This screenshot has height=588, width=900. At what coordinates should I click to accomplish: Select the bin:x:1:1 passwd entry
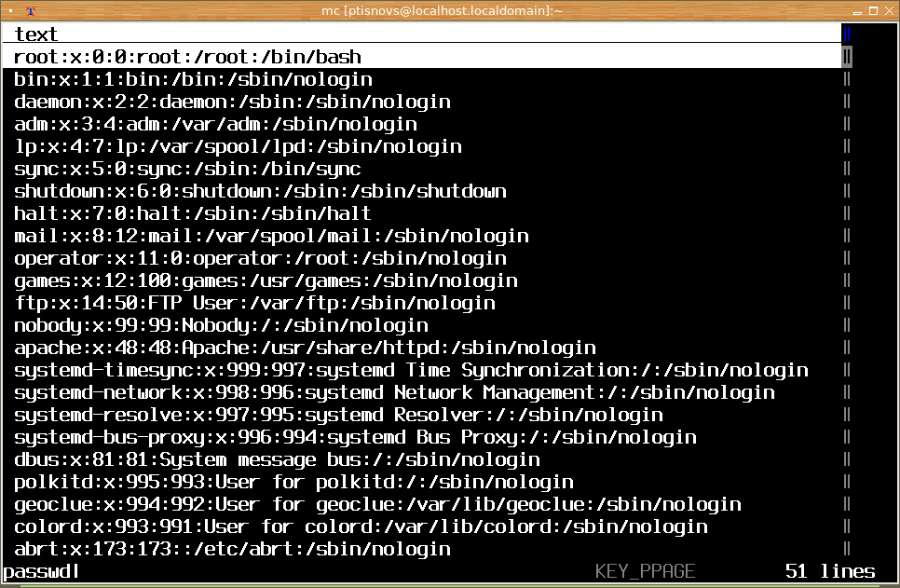(x=194, y=79)
